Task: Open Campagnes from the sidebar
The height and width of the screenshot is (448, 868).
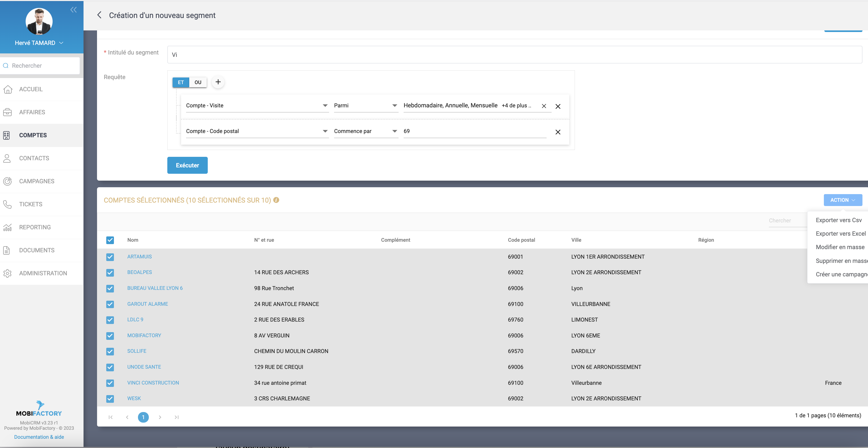Action: coord(36,181)
